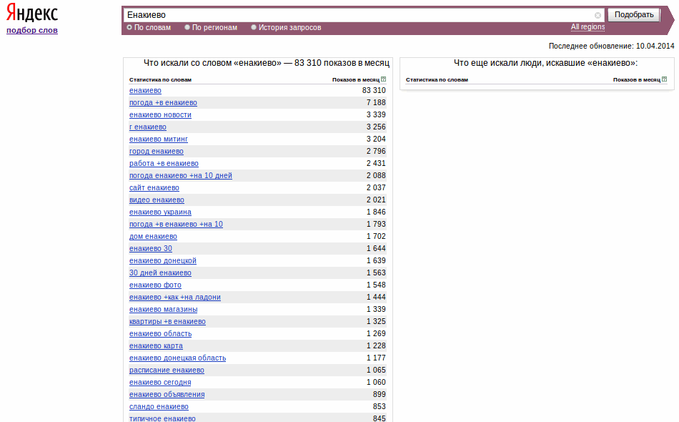This screenshot has width=679, height=422.
Task: Click the value '2 796' impressions cell
Action: pos(376,151)
